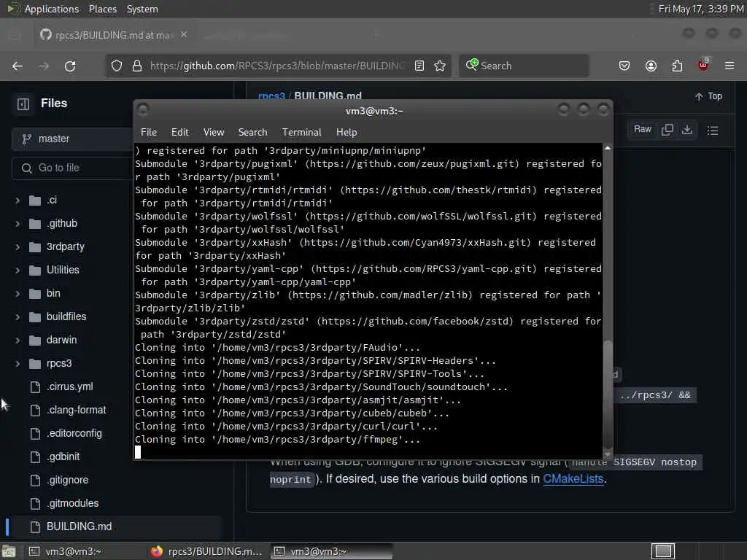Open the Firefox hamburger menu
Viewport: 747px width, 560px height.
(729, 66)
